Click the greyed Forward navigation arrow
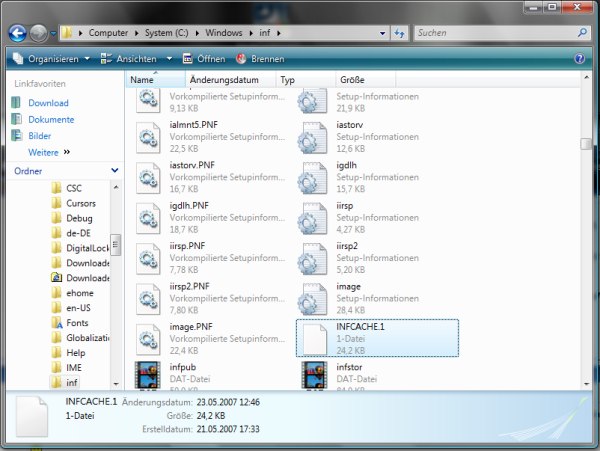Screen dimensions: 600x451 click(x=38, y=33)
